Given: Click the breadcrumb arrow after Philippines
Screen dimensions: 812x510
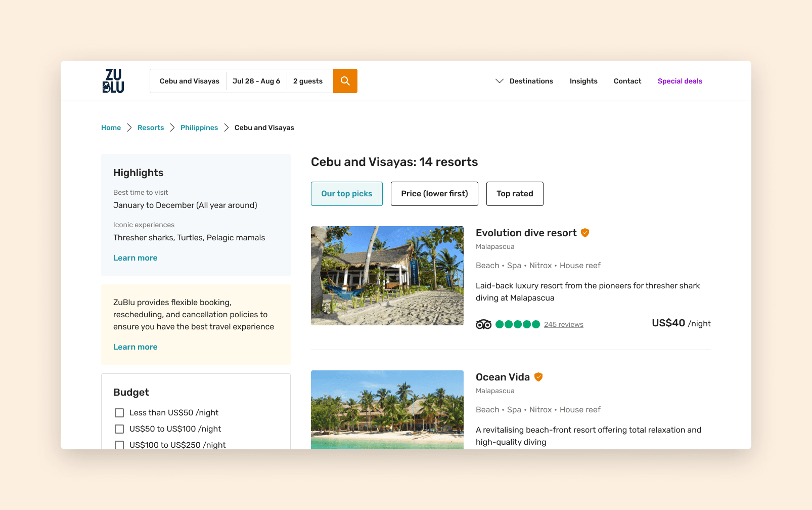Looking at the screenshot, I should (x=225, y=127).
